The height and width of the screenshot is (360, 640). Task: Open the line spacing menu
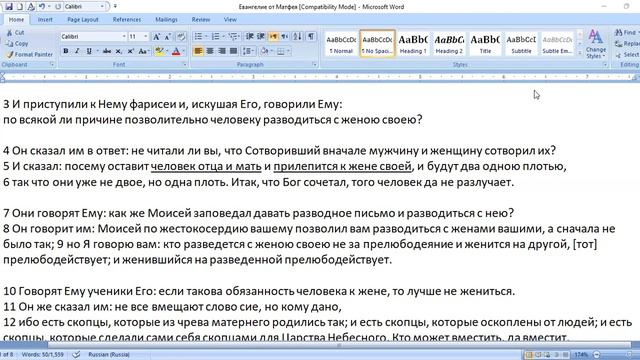pyautogui.click(x=248, y=51)
